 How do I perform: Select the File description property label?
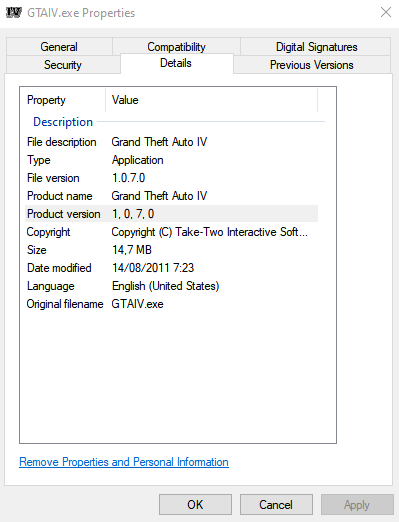point(62,142)
